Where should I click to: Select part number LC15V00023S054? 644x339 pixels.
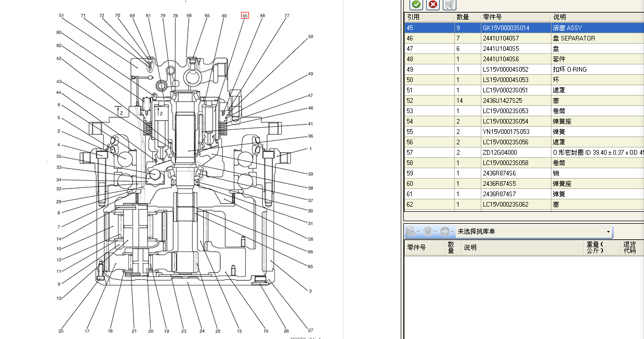click(505, 121)
